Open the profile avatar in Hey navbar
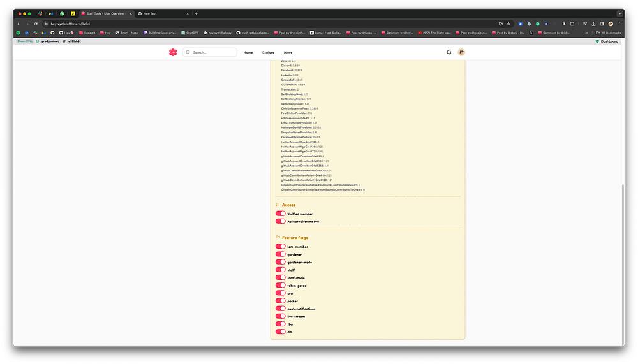The width and height of the screenshot is (638, 364). (x=461, y=52)
